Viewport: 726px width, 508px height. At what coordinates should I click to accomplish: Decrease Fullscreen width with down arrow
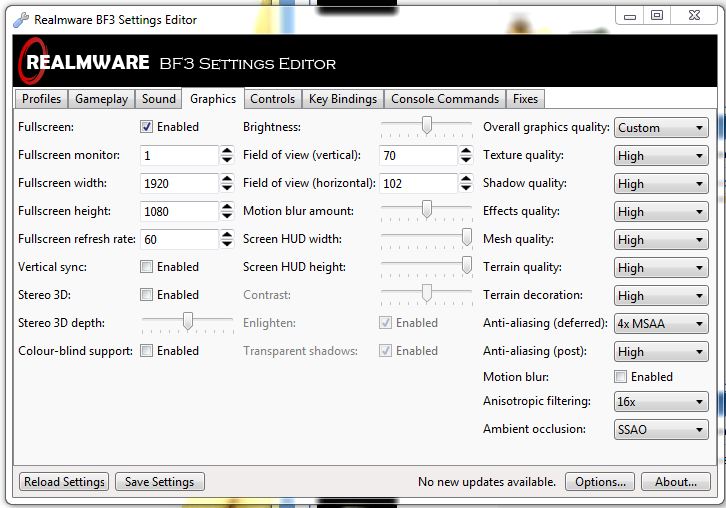point(227,188)
